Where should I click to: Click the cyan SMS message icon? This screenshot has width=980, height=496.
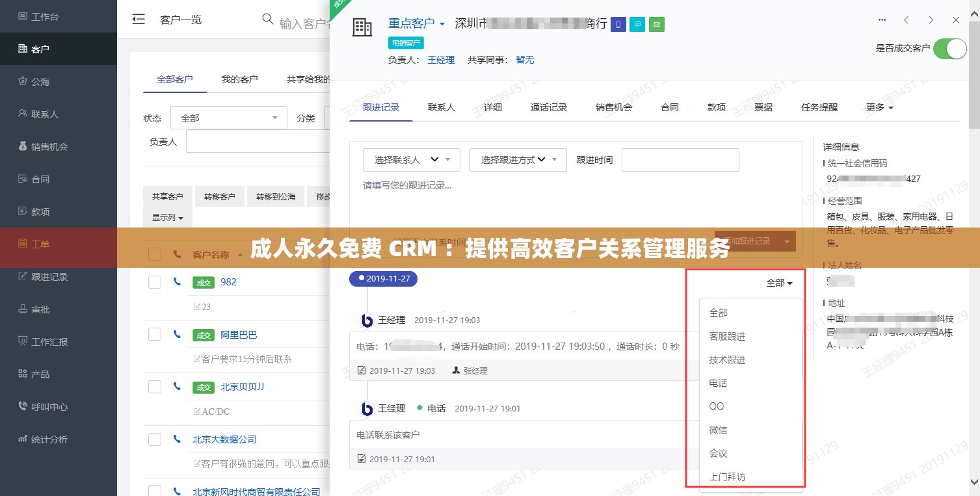tap(636, 24)
